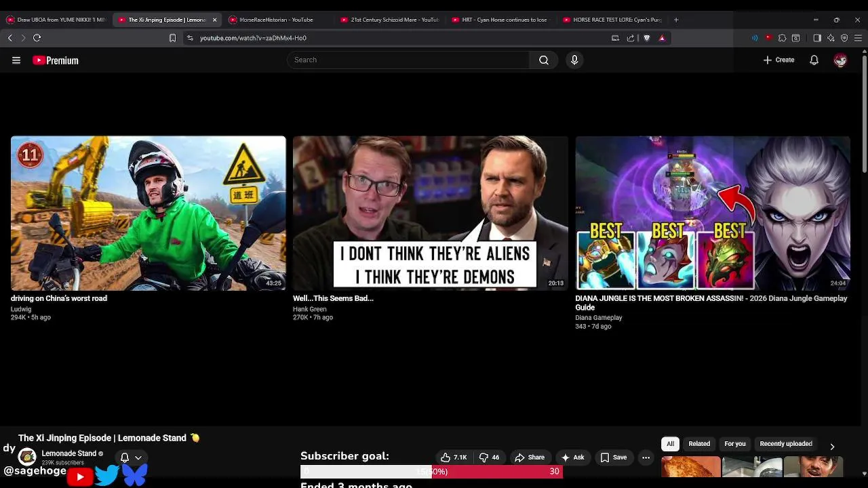Open the browser main menu
This screenshot has width=868, height=488.
point(858,38)
